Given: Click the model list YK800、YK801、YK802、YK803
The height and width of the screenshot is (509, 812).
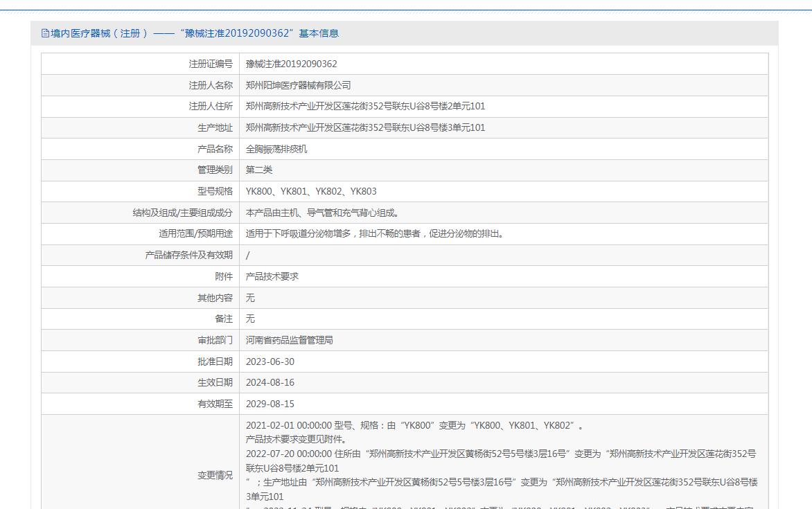Looking at the screenshot, I should [x=311, y=191].
